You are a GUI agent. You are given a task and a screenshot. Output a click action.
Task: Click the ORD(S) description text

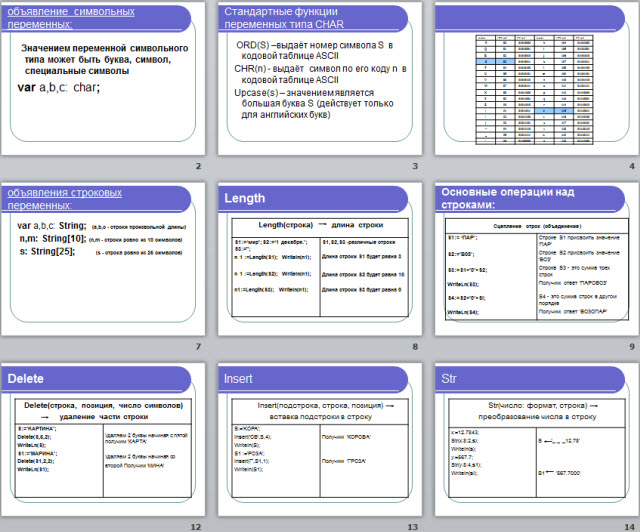pos(315,51)
